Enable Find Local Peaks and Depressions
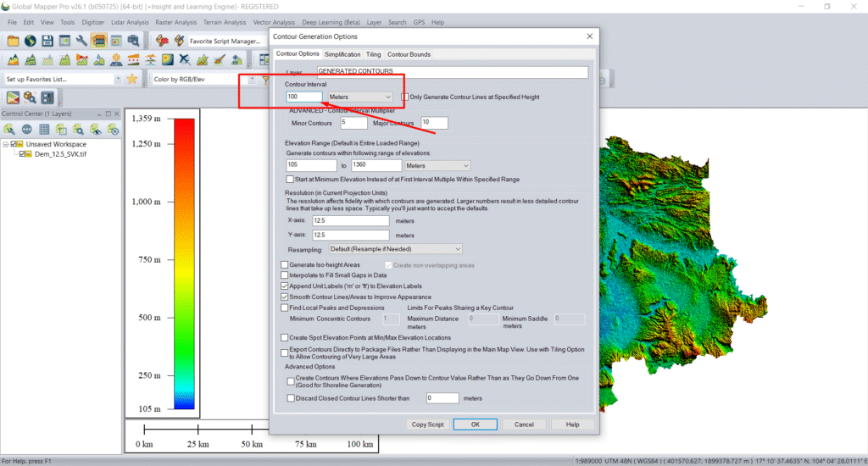 (x=285, y=308)
